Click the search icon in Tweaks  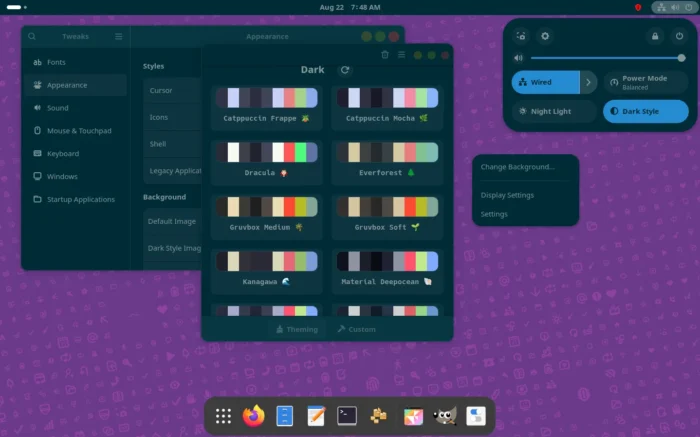[x=32, y=37]
